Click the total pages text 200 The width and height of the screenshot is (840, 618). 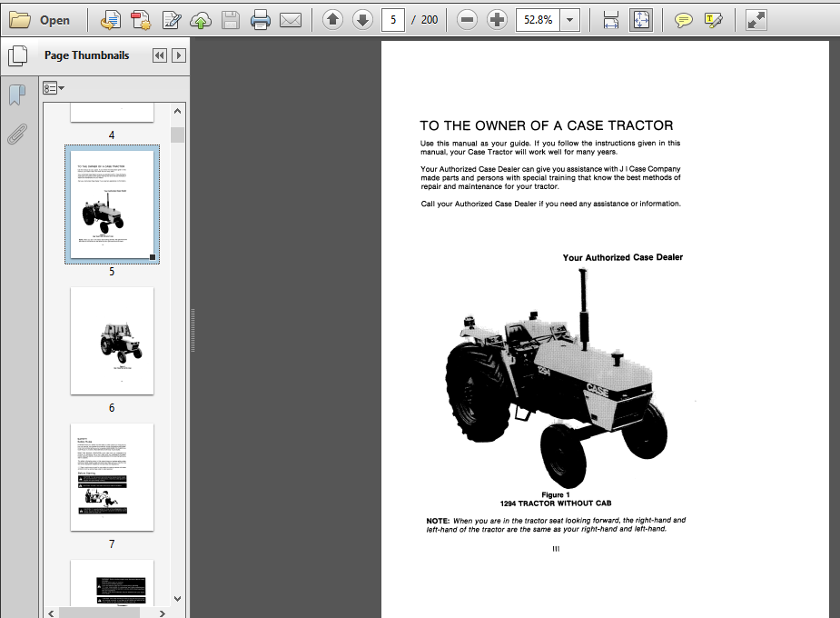pyautogui.click(x=430, y=20)
